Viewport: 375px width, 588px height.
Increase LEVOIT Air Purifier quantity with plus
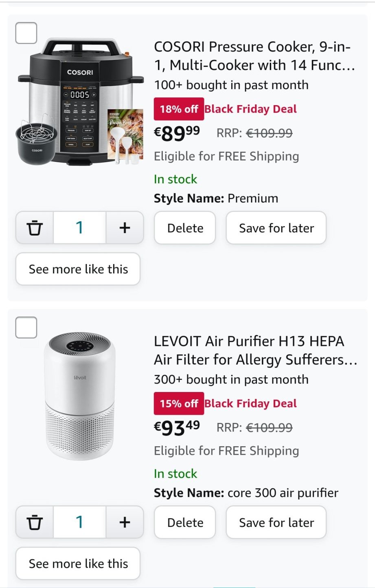click(125, 522)
